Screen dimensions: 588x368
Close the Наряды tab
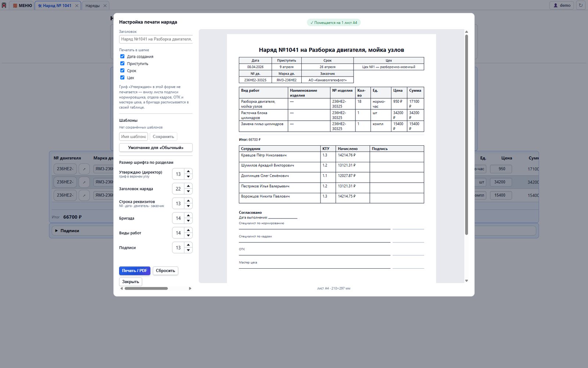(105, 6)
